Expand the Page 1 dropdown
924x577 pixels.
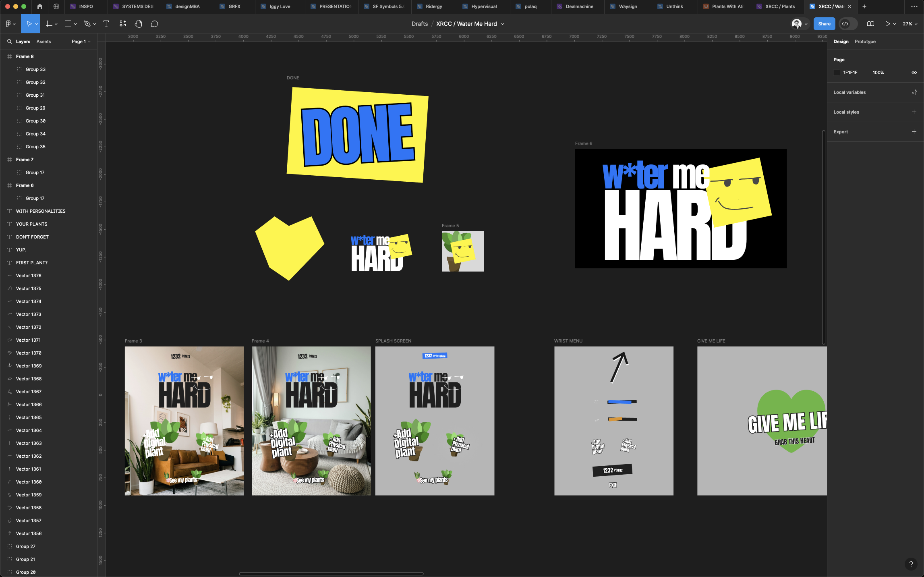point(81,42)
